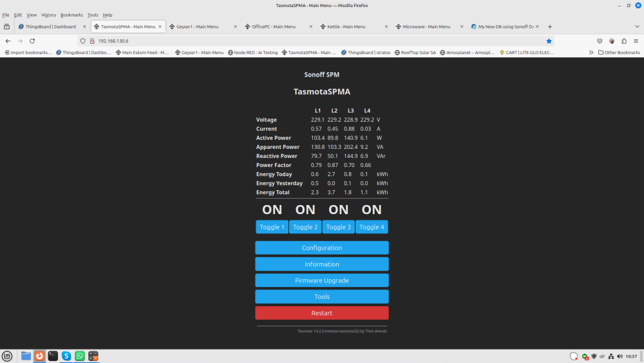Go back with the back arrow
Viewport: 644px width, 363px height.
(8, 41)
